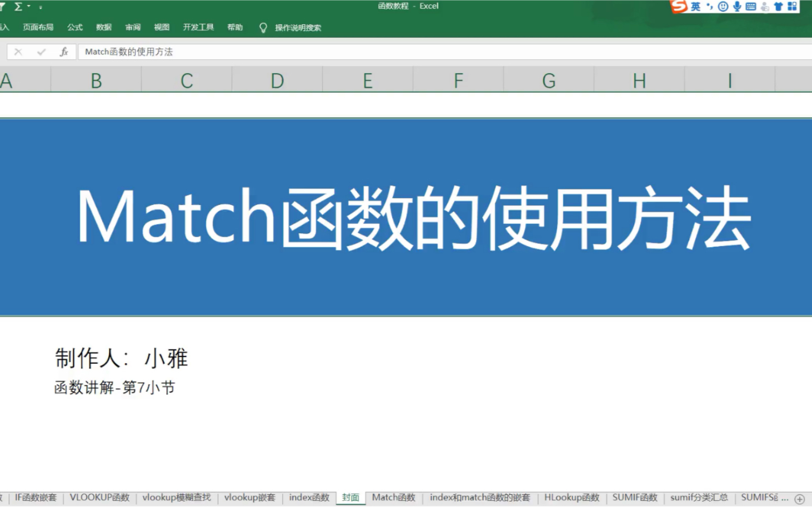The image size is (812, 507).
Task: Select column H header
Action: pos(639,81)
